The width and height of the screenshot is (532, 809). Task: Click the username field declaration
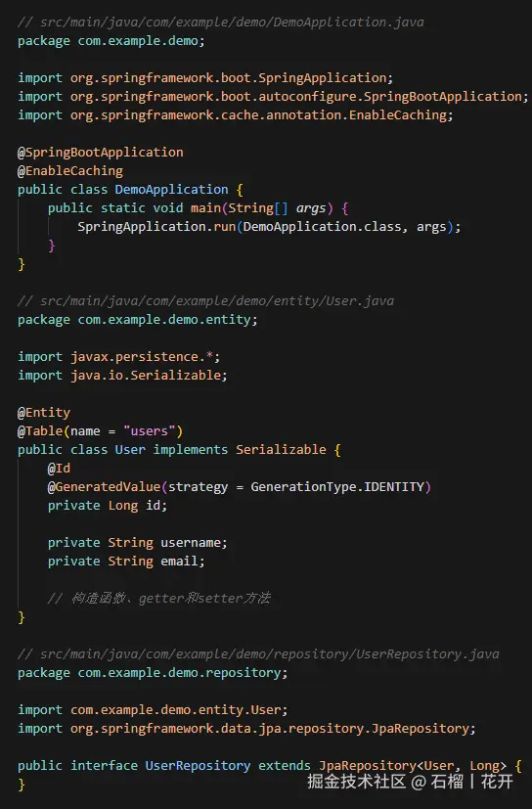tap(137, 542)
